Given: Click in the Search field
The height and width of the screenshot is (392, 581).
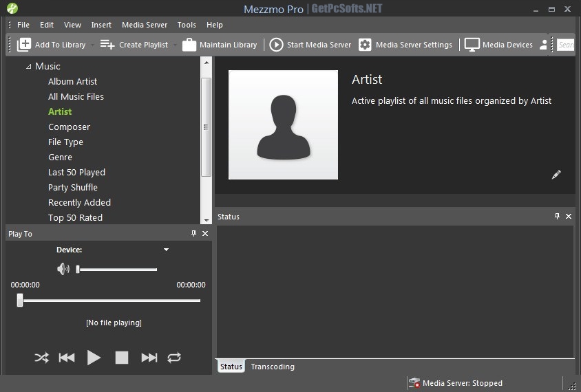Looking at the screenshot, I should click(566, 45).
